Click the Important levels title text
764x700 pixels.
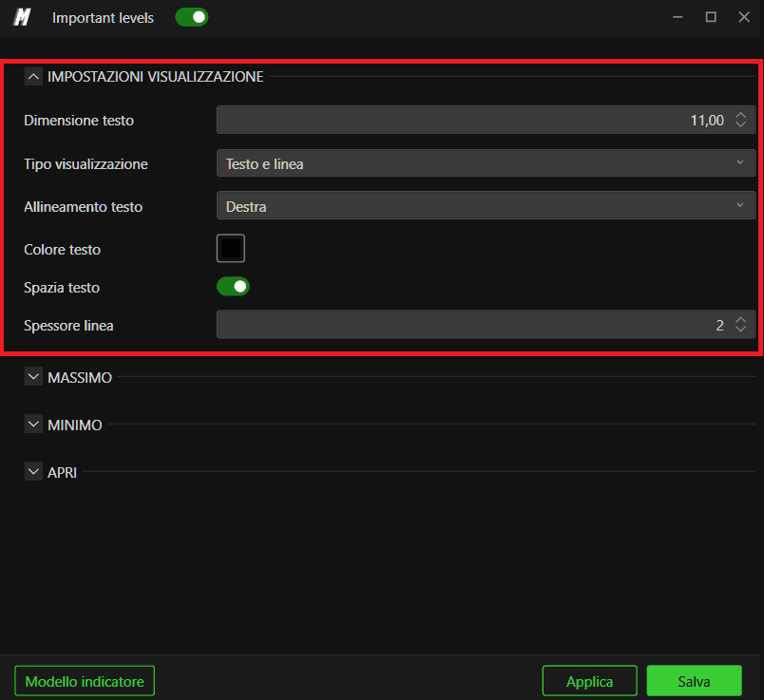(x=103, y=18)
